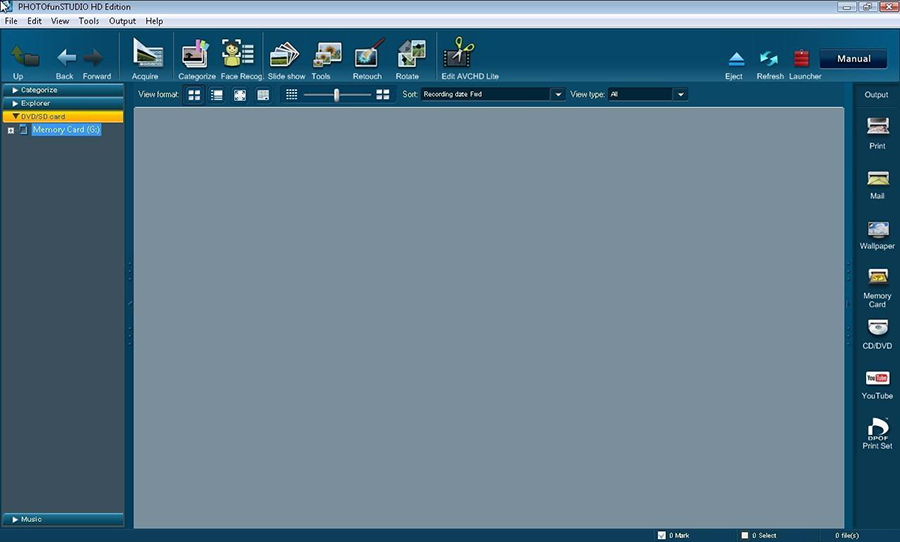Click the Forward arrow icon
The width and height of the screenshot is (900, 542).
[93, 57]
